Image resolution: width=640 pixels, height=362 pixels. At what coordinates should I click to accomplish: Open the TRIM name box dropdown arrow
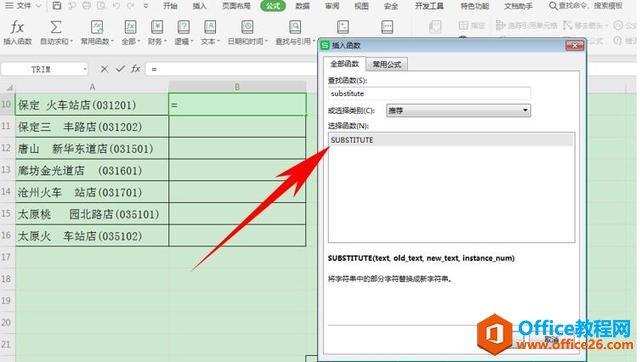tap(84, 69)
